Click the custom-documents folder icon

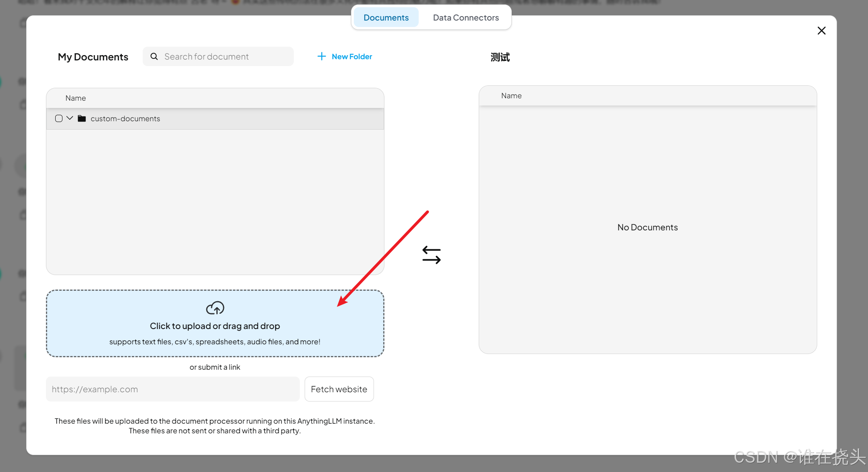82,118
